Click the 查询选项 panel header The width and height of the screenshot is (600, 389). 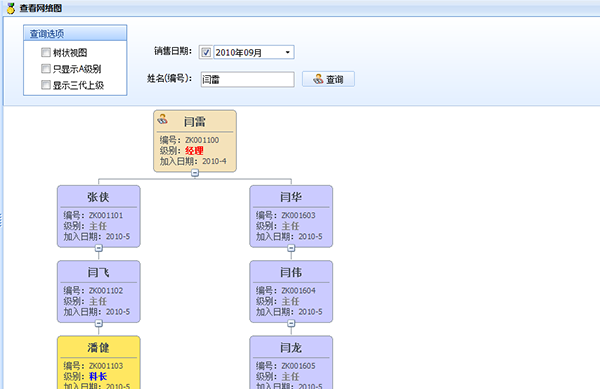tap(75, 33)
